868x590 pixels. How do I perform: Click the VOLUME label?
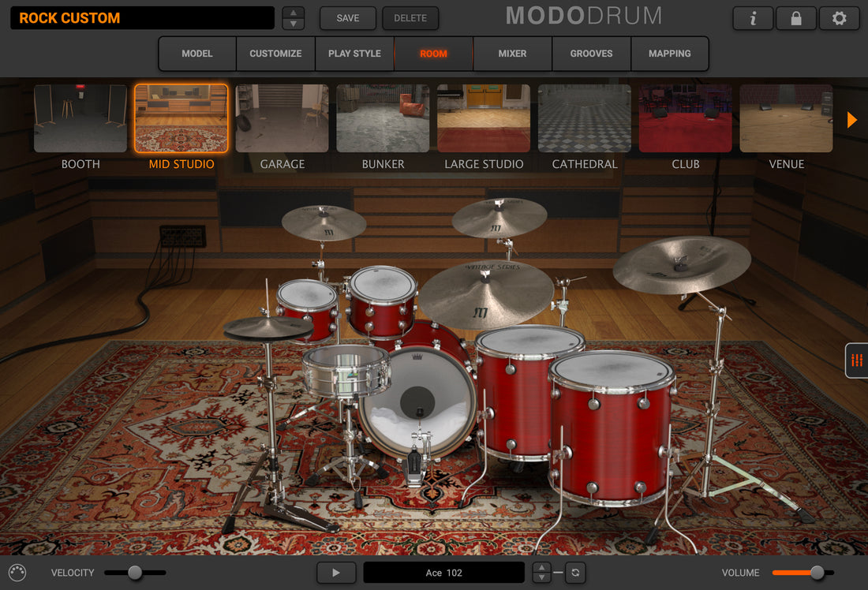(x=740, y=573)
